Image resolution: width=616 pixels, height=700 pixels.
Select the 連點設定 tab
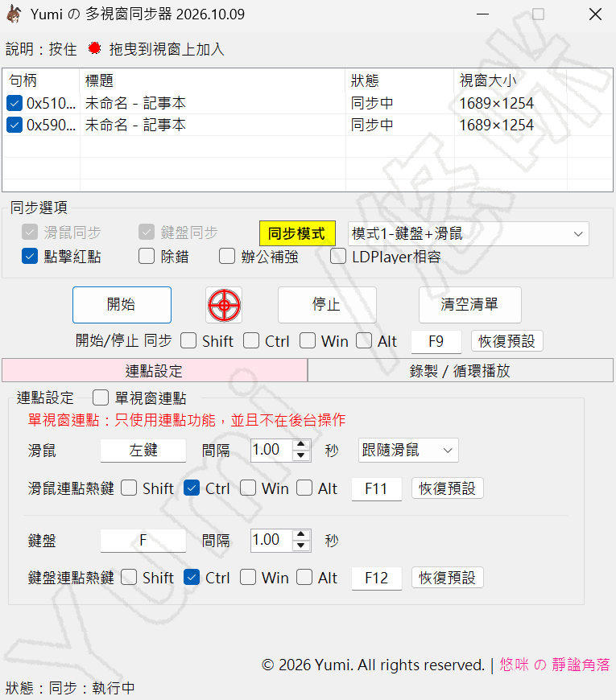(x=155, y=371)
